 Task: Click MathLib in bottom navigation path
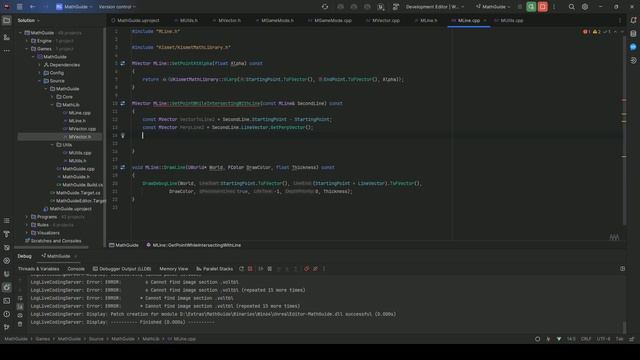click(x=151, y=339)
